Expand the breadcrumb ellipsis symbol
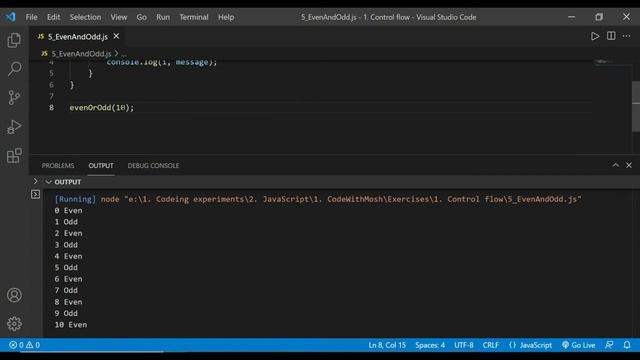 coord(124,54)
